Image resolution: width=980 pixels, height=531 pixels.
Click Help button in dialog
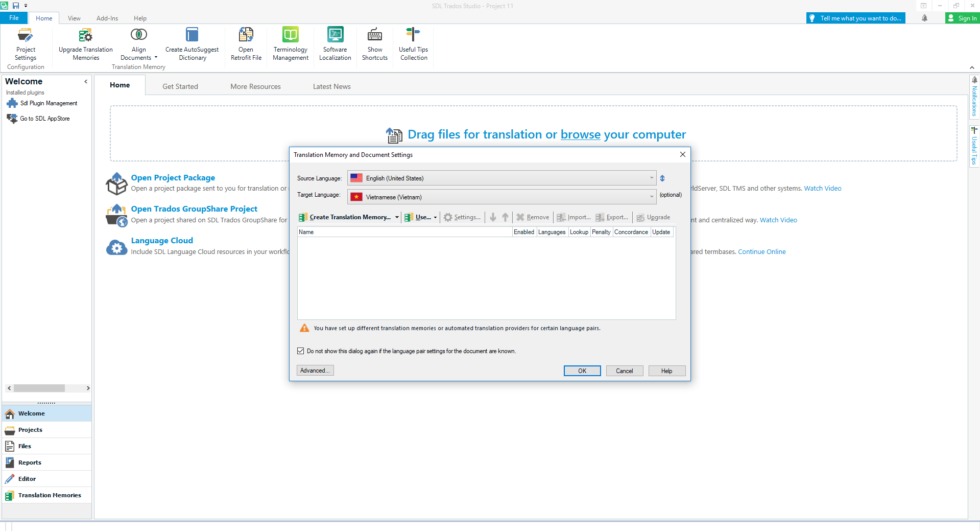click(x=667, y=371)
